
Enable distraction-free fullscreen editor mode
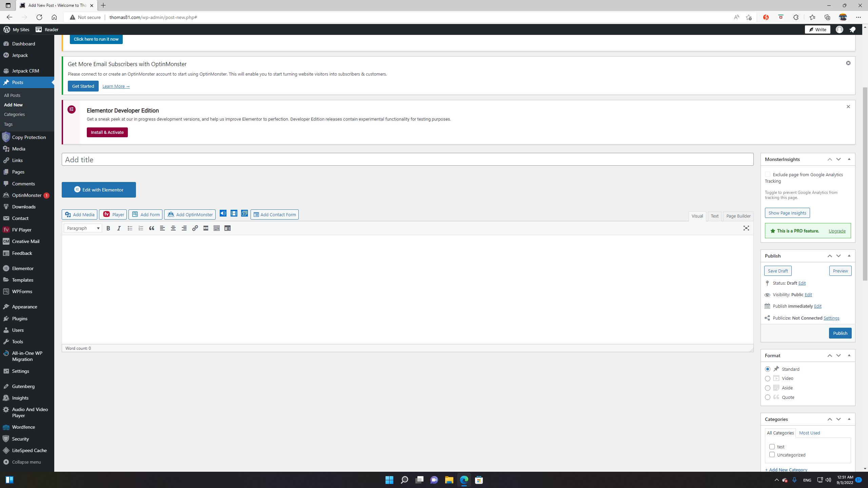tap(746, 228)
